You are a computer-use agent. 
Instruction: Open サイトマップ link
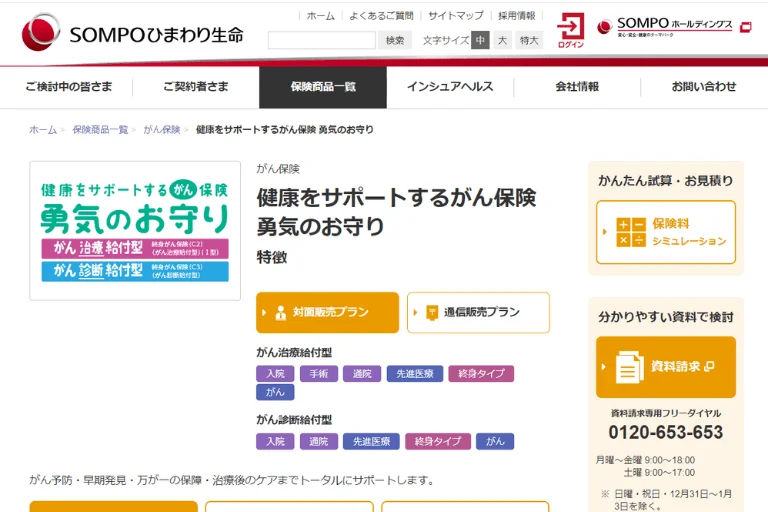tap(456, 16)
